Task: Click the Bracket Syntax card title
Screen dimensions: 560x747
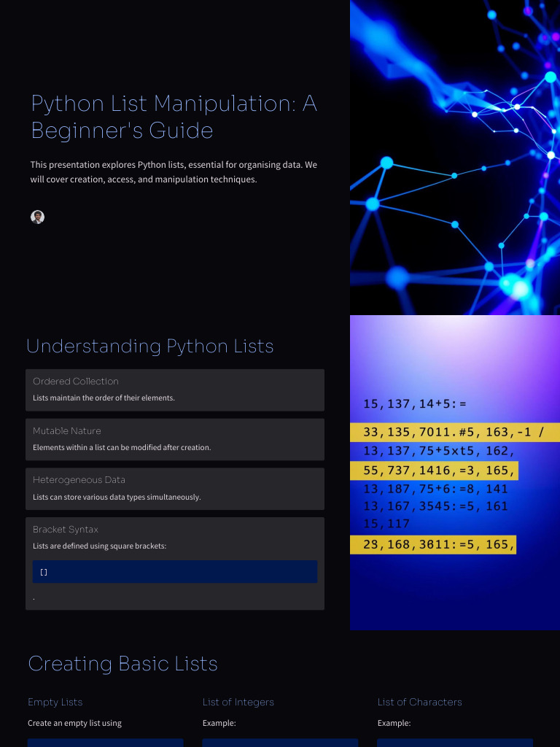Action: 66,530
